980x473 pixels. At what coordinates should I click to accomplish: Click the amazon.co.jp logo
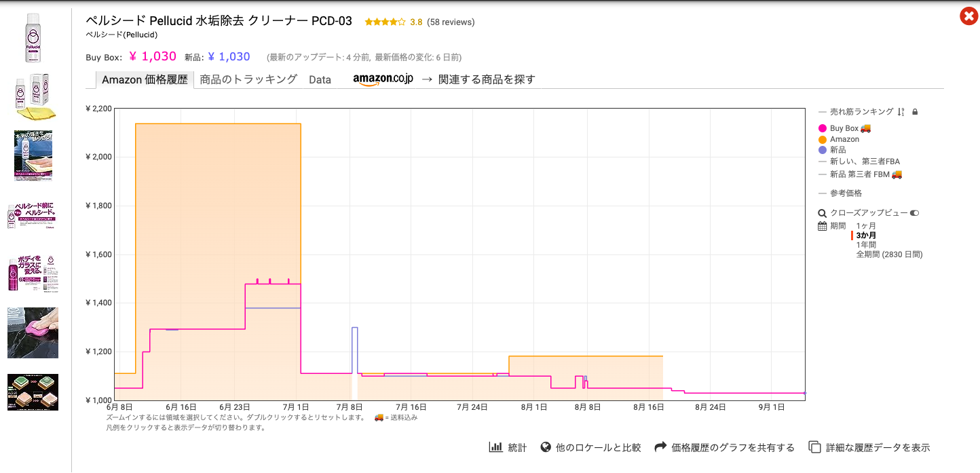[x=383, y=79]
